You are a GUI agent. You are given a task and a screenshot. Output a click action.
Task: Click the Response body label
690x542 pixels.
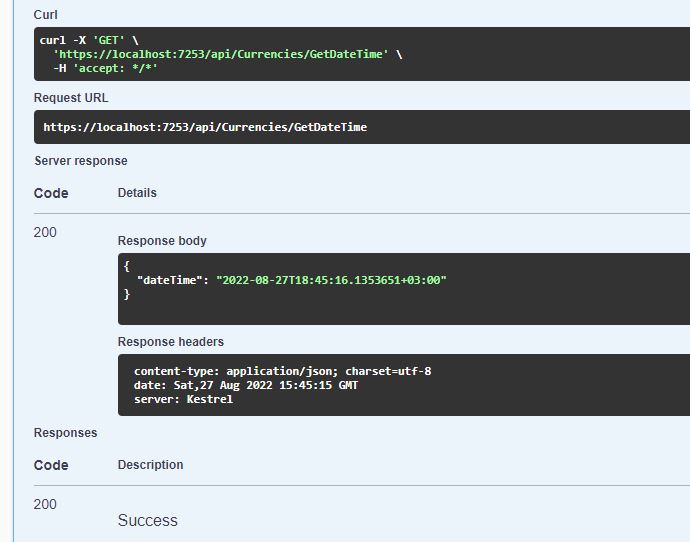(x=162, y=241)
